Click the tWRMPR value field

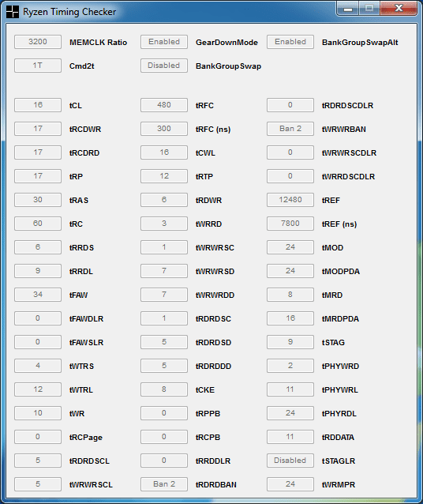tap(290, 484)
